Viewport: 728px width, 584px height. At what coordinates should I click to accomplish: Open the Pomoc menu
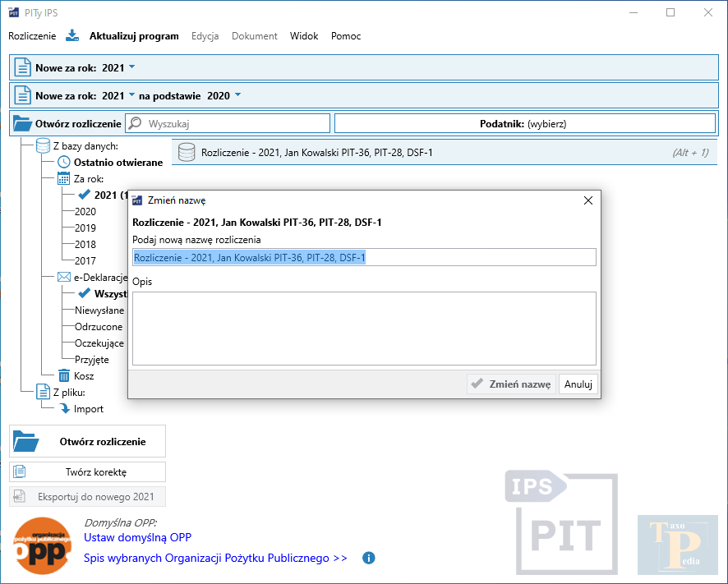(x=346, y=36)
